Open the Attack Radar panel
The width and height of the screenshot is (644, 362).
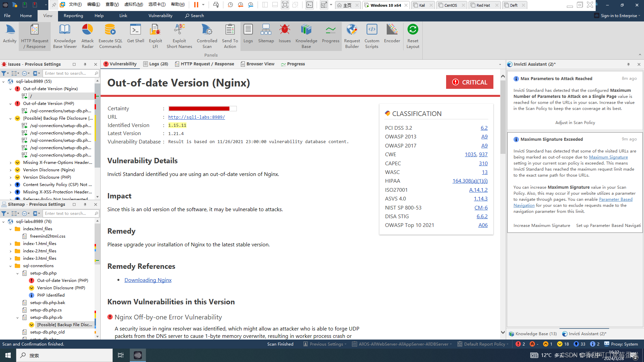(88, 36)
